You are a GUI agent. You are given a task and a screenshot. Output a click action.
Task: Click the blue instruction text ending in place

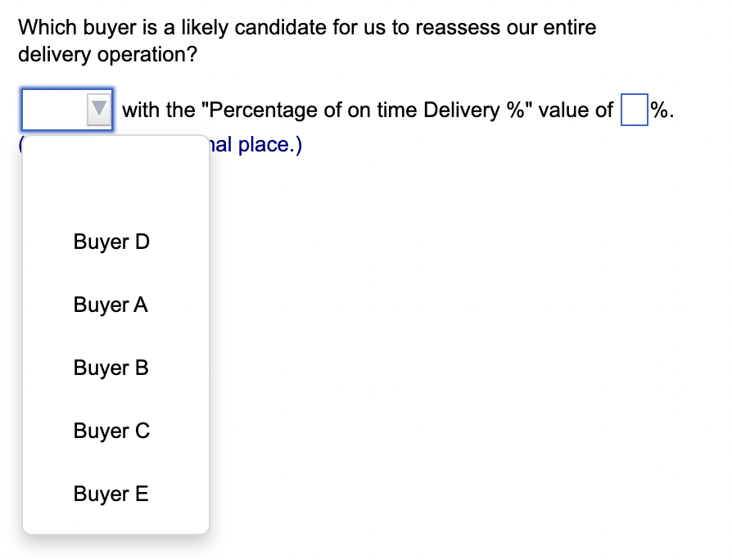click(262, 144)
